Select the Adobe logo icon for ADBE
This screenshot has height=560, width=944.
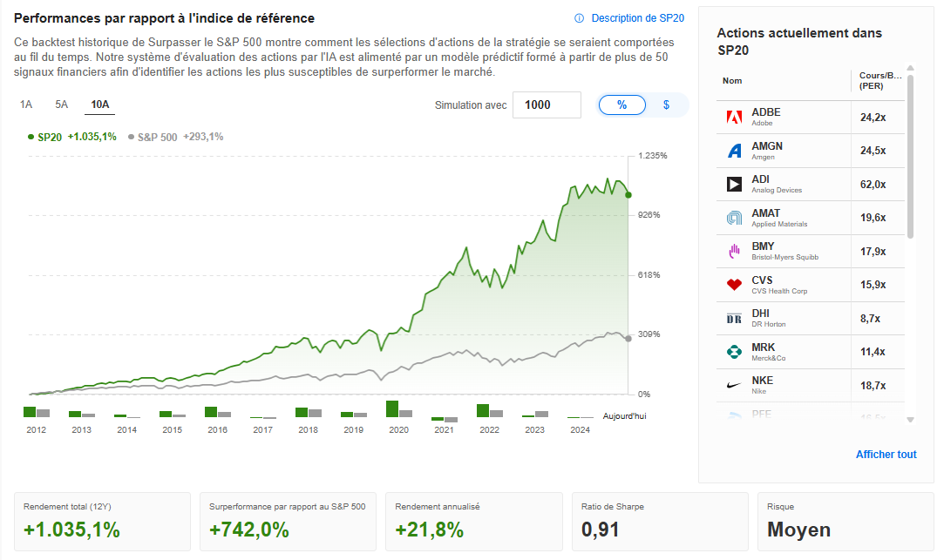(734, 116)
